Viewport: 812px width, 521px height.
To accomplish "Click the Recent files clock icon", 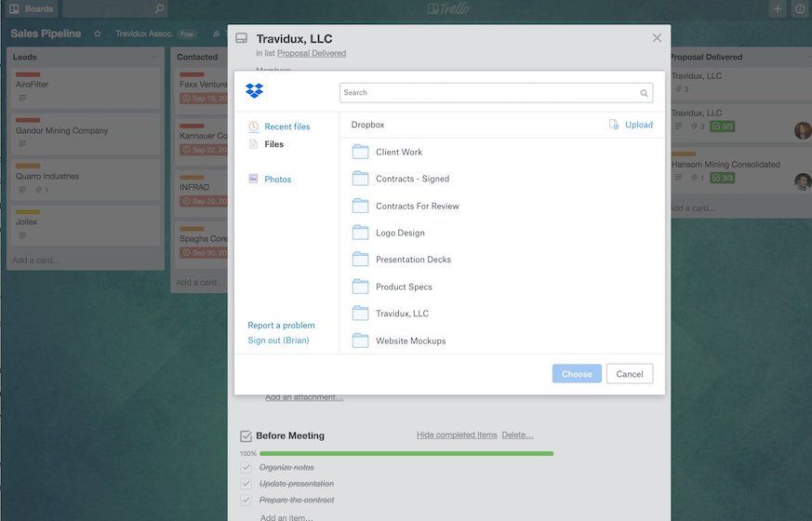I will tap(254, 127).
